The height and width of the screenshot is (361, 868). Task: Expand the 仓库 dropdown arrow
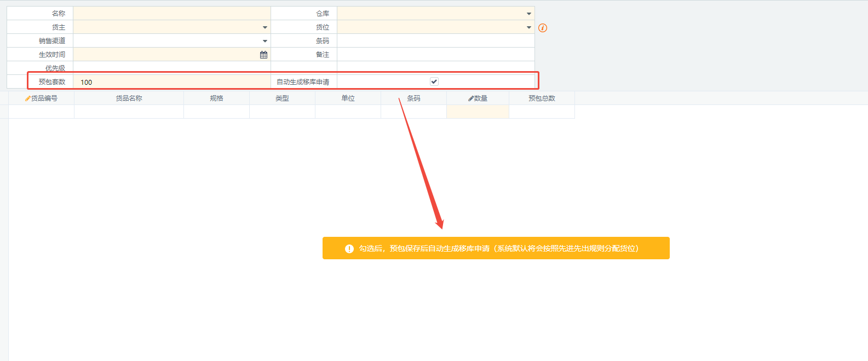[529, 14]
